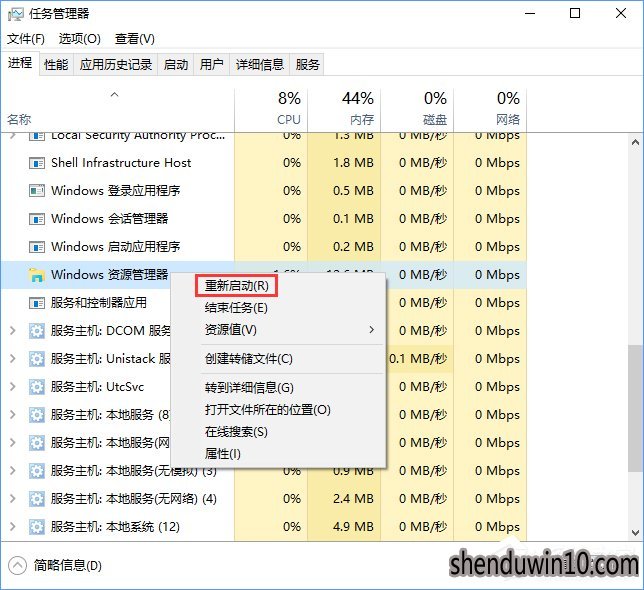Expand 服务主机: 本地服务(无模拟) group
Viewport: 644px width, 590px height.
pyautogui.click(x=13, y=471)
